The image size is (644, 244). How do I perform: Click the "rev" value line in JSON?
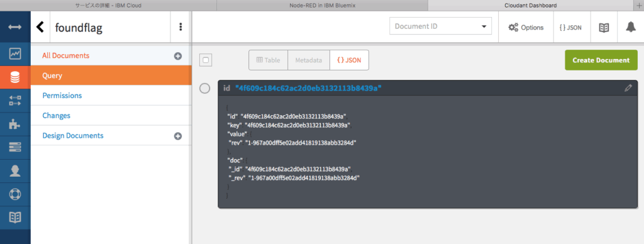[292, 143]
